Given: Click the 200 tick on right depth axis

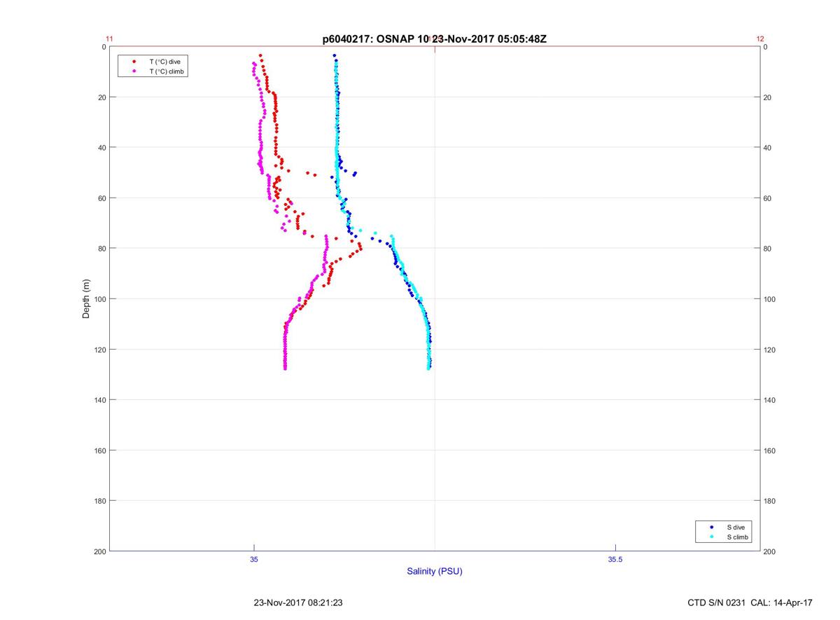Looking at the screenshot, I should 770,551.
